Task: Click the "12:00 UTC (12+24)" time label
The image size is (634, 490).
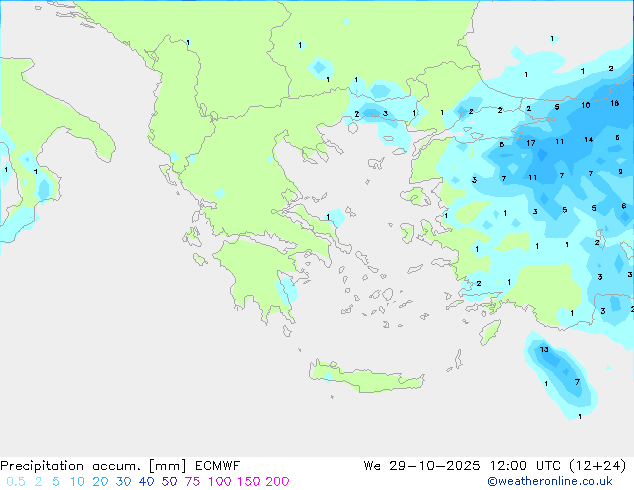Action: [558, 466]
